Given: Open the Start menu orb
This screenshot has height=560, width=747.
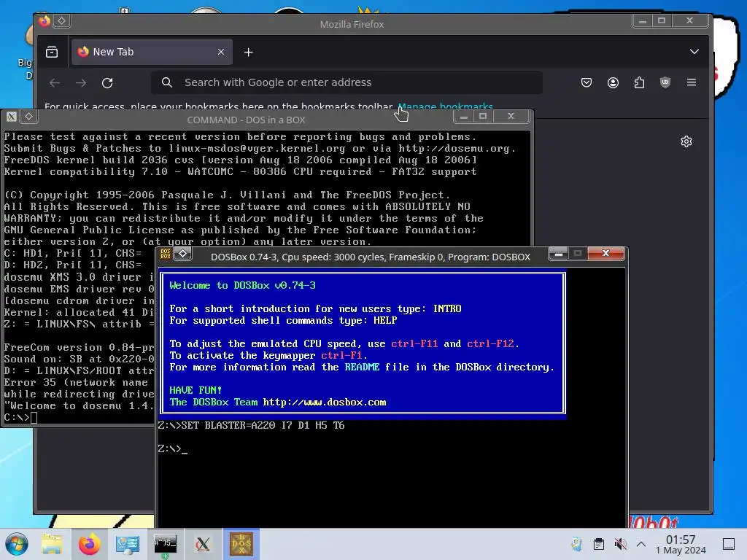Looking at the screenshot, I should (17, 544).
